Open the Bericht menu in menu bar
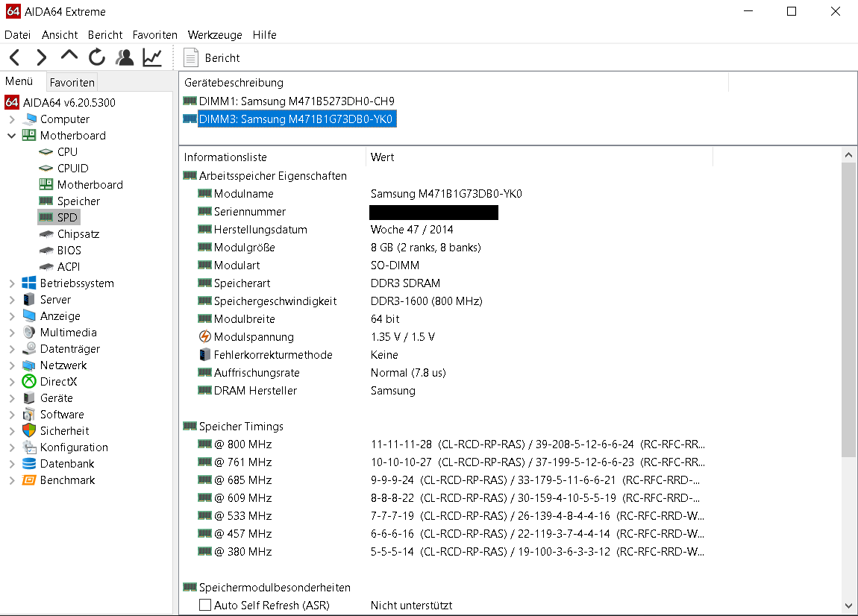 pos(105,34)
